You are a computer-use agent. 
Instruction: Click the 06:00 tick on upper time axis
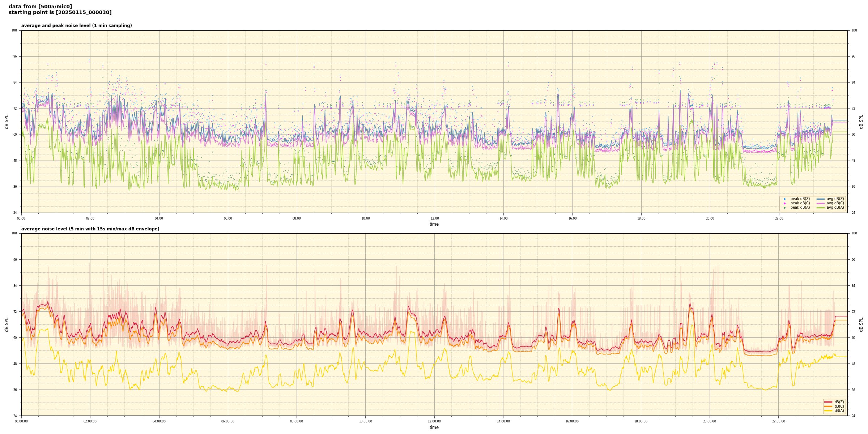click(x=228, y=218)
